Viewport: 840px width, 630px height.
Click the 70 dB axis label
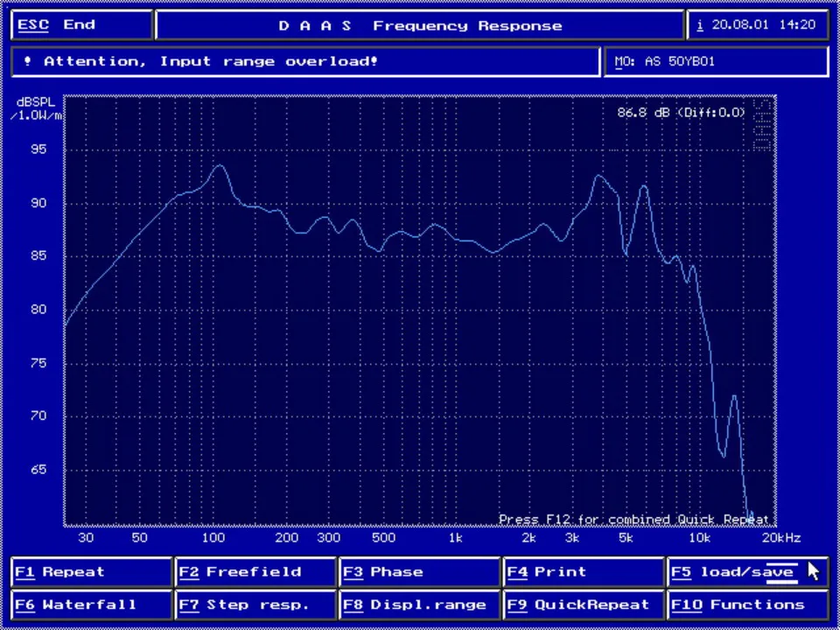[38, 416]
